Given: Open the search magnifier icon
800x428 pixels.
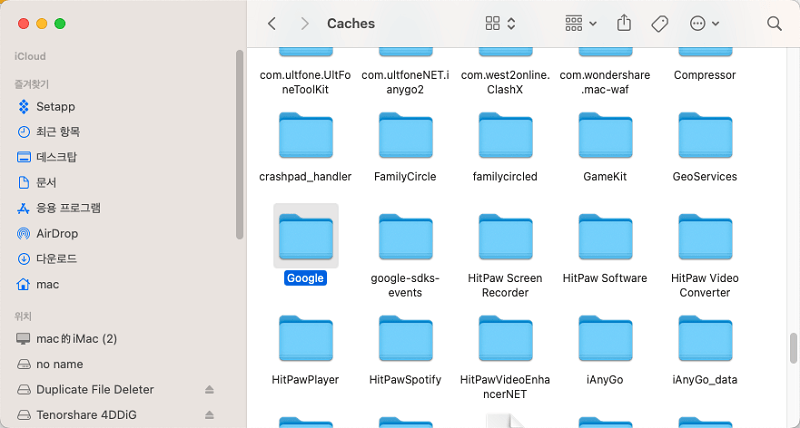Looking at the screenshot, I should (774, 23).
